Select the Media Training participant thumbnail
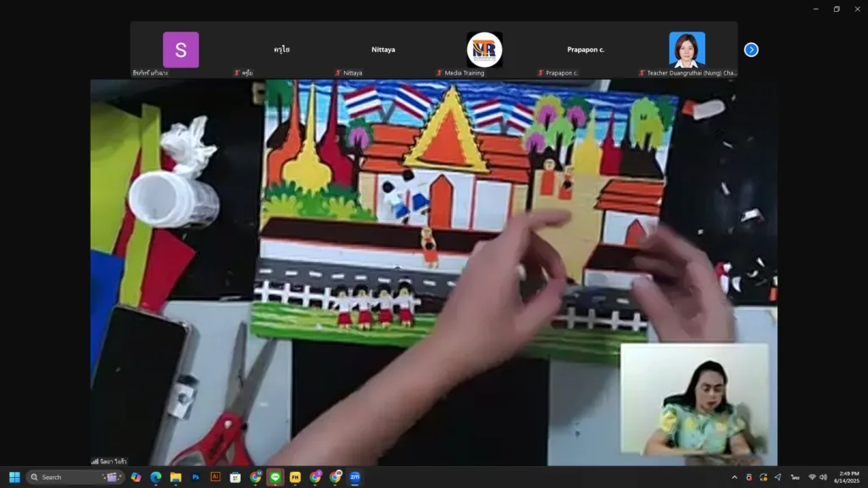Screen dimensions: 868x488 tap(484, 50)
